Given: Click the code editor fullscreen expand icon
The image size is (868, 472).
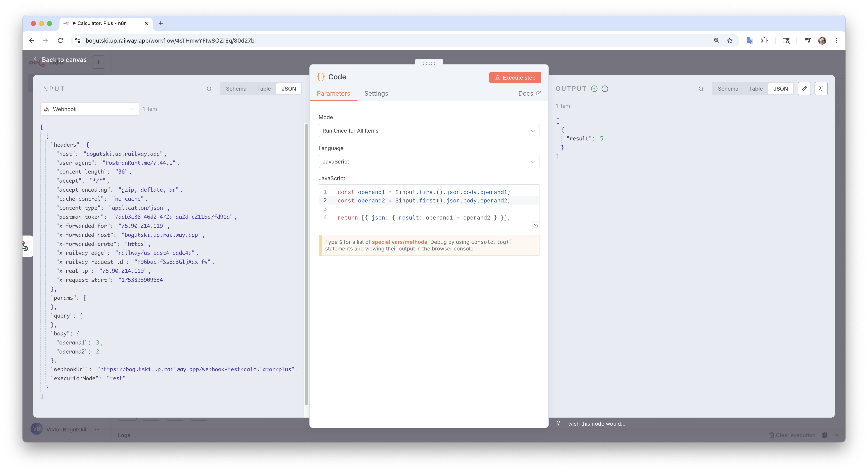Looking at the screenshot, I should point(536,226).
